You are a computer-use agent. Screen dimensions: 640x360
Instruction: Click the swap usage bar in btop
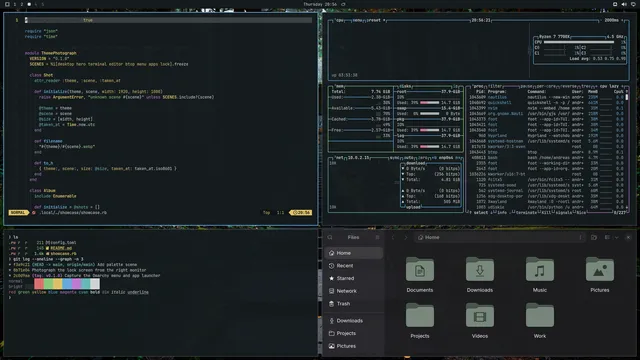coord(429,113)
